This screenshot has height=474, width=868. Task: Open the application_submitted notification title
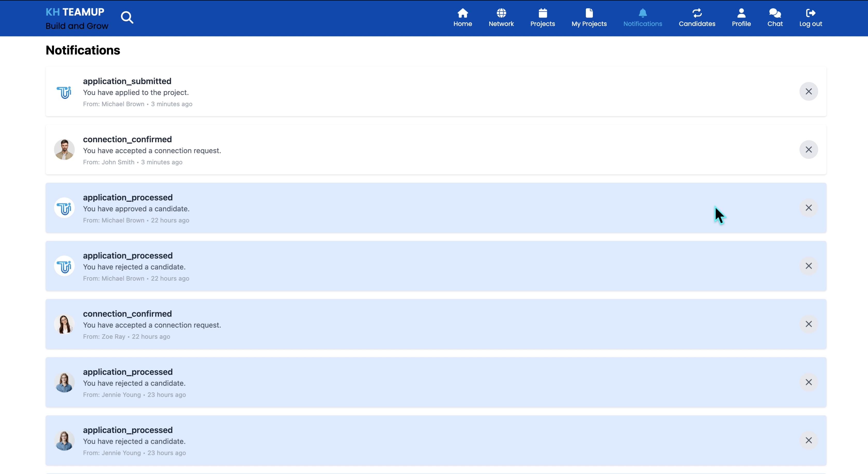coord(127,81)
